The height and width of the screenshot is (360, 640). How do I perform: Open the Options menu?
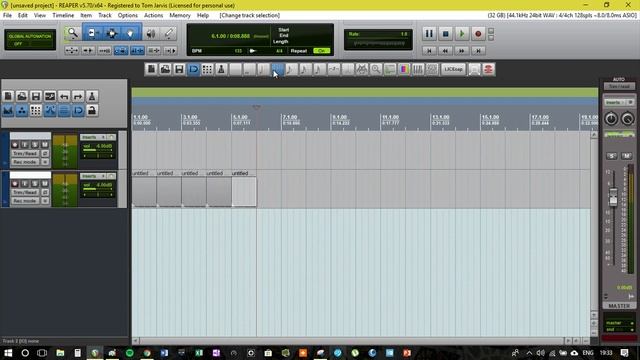coord(128,15)
